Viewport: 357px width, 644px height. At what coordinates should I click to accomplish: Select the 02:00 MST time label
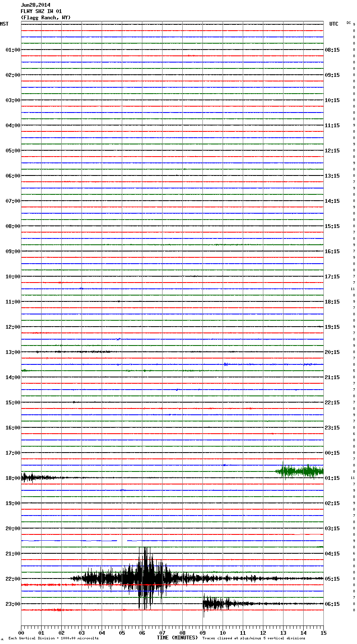tap(13, 75)
